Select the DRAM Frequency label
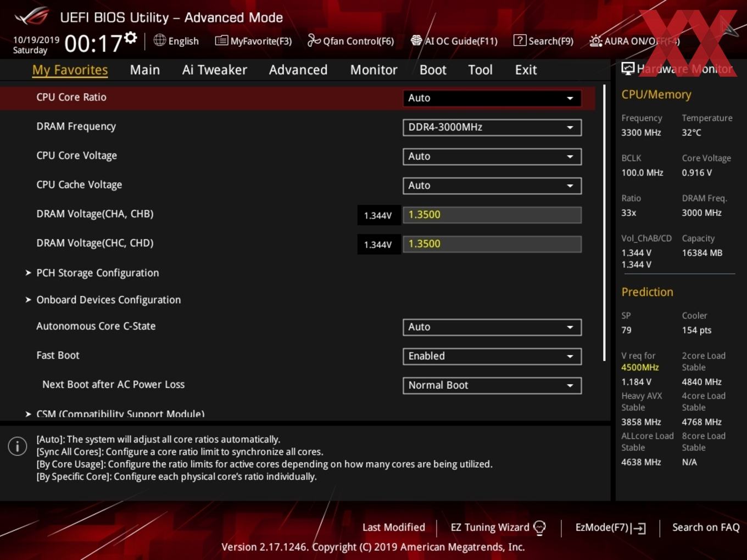Screen dimensions: 747x560 (76, 126)
